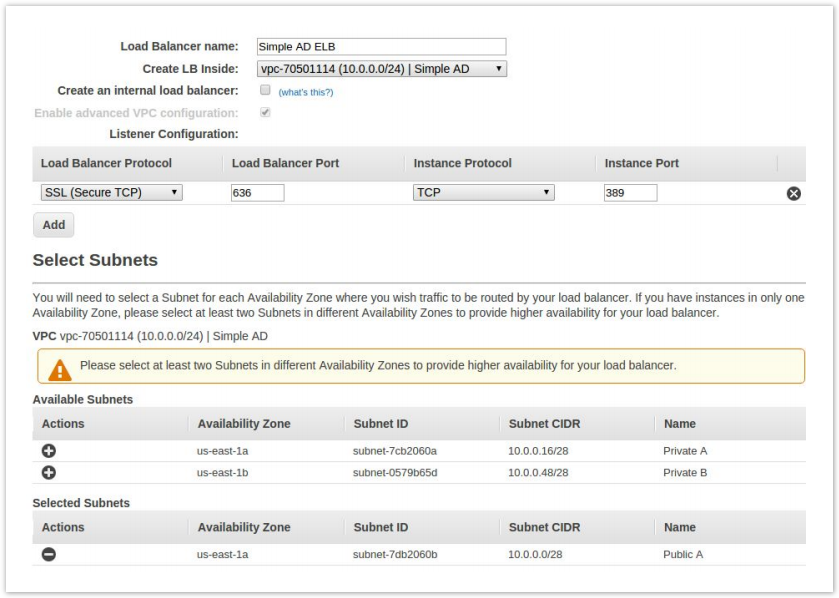Click the Load Balancer Port field showing 636

tap(257, 193)
